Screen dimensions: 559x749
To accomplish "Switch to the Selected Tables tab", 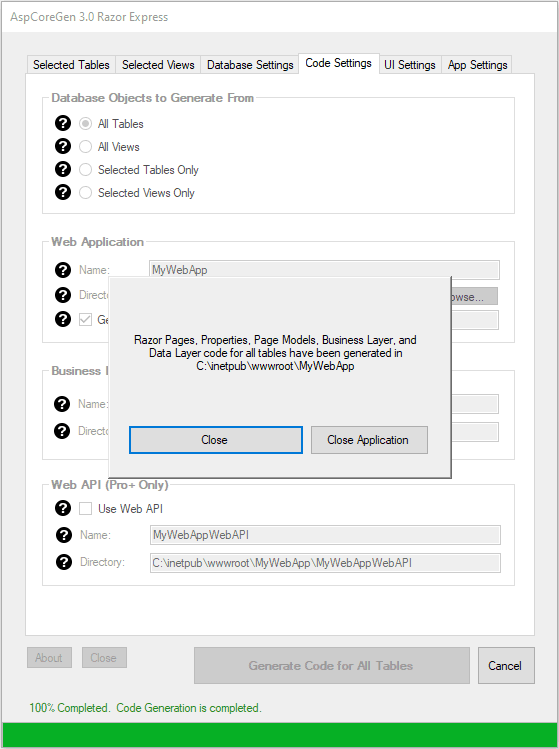I will [71, 64].
